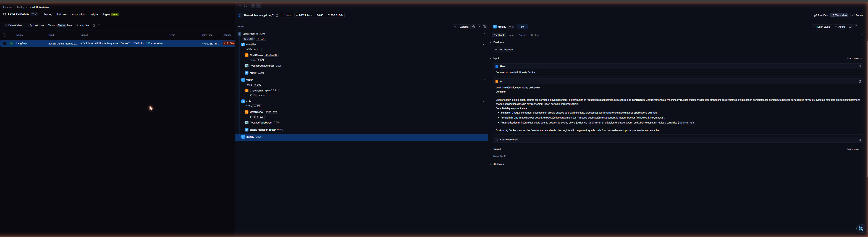
Task: Click Add feedback
Action: coord(504,49)
